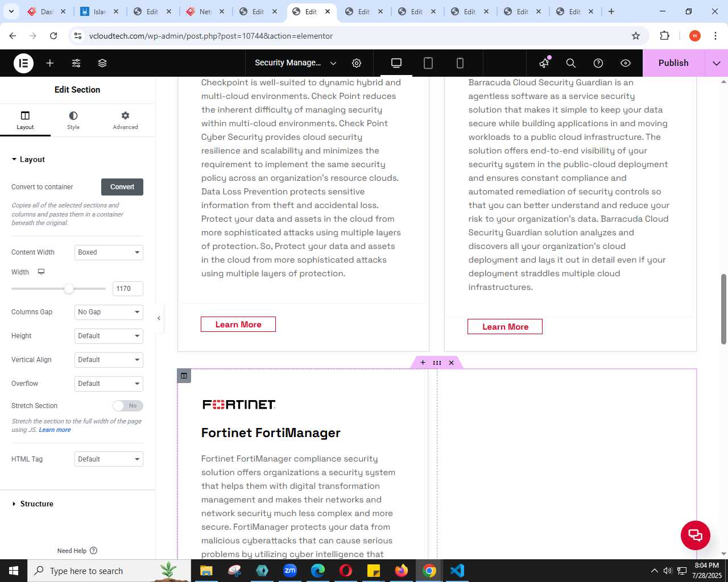Add section using handle plus icon

tap(423, 363)
